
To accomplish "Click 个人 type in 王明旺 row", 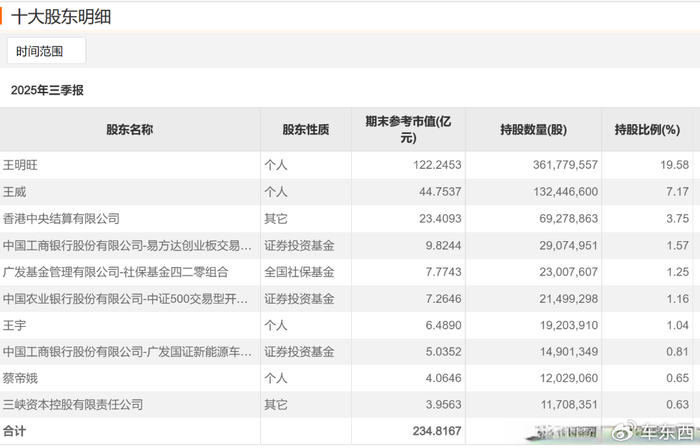I will pos(276,165).
